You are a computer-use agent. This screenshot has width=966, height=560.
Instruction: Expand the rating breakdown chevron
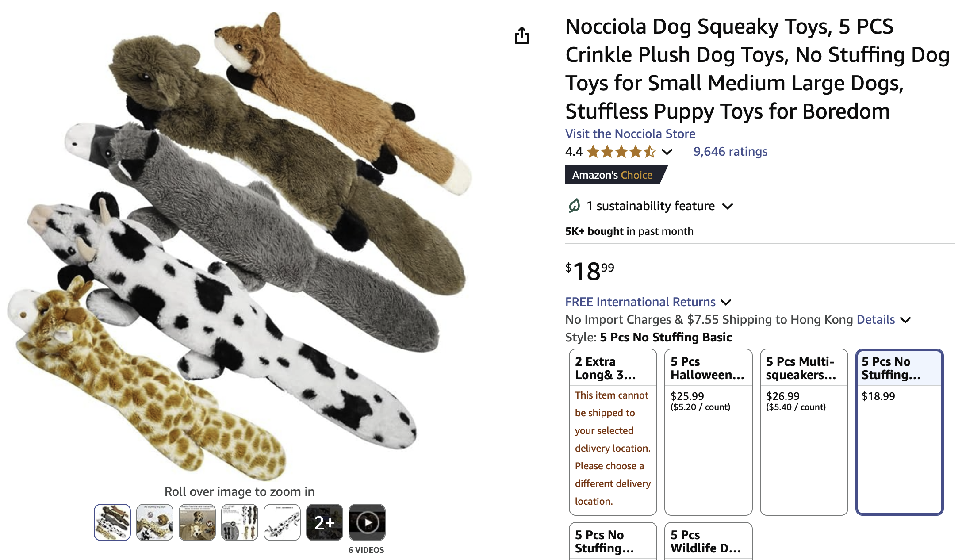pos(667,152)
